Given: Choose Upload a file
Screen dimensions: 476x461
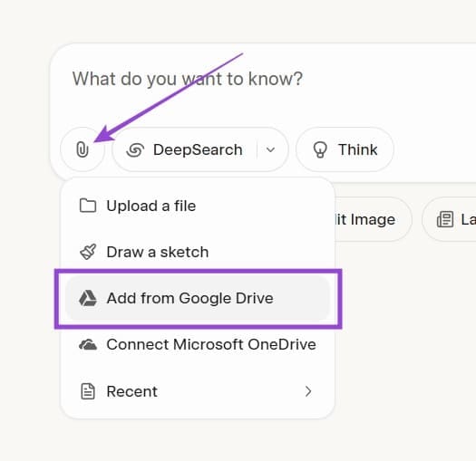Looking at the screenshot, I should point(198,206).
